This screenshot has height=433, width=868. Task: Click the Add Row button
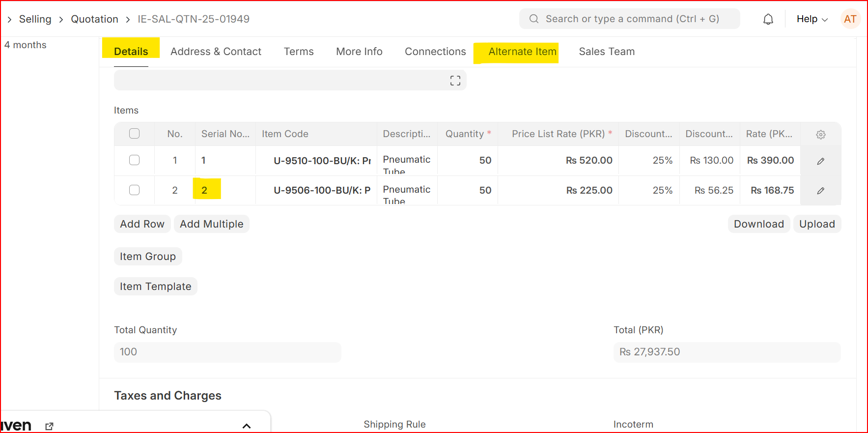click(142, 224)
